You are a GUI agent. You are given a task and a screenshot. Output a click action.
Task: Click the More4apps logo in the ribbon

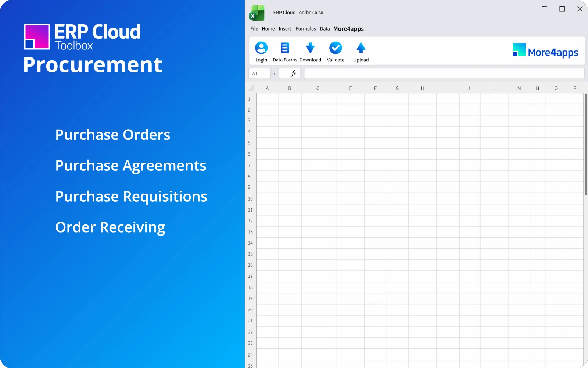point(545,51)
